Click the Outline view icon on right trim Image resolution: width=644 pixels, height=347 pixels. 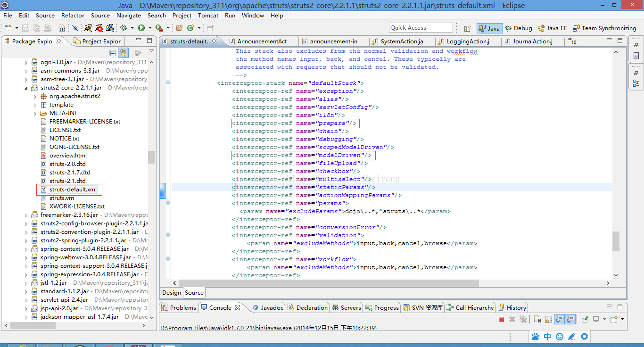(636, 83)
